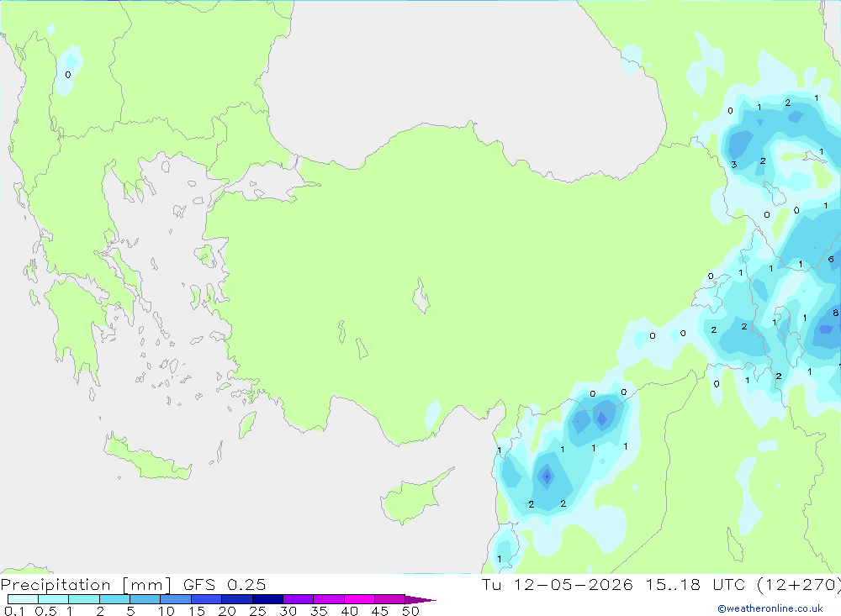Click the '25' legend scale label

click(257, 611)
